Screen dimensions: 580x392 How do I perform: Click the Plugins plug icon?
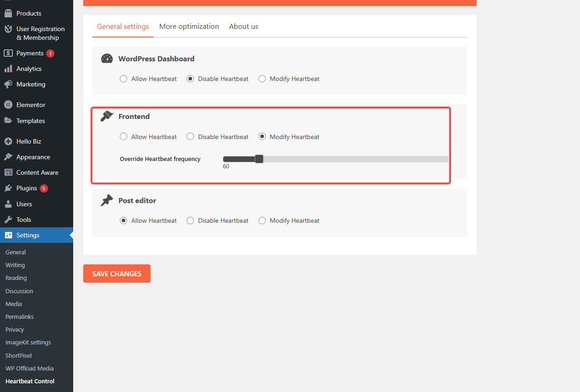point(8,188)
